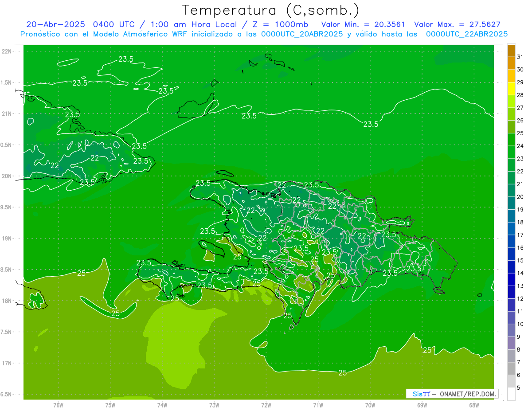Click the dark blue swatch between 12 and 13
Image resolution: width=532 pixels, height=411 pixels.
point(511,293)
